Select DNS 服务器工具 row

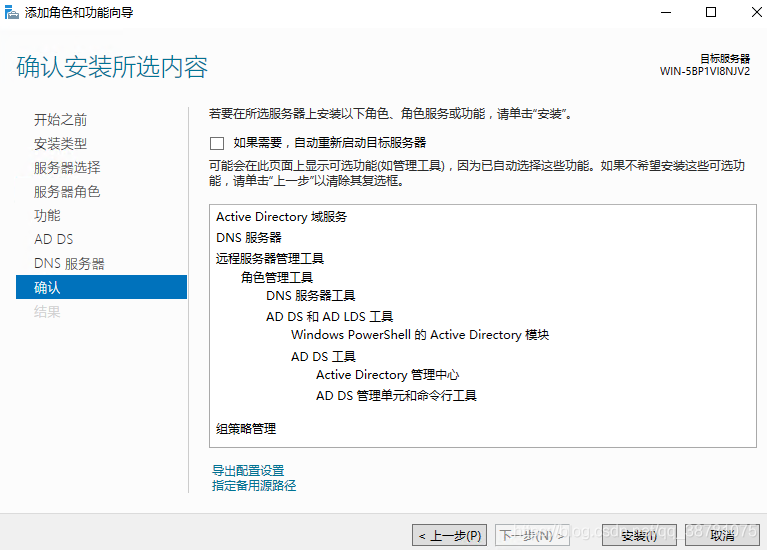point(311,296)
